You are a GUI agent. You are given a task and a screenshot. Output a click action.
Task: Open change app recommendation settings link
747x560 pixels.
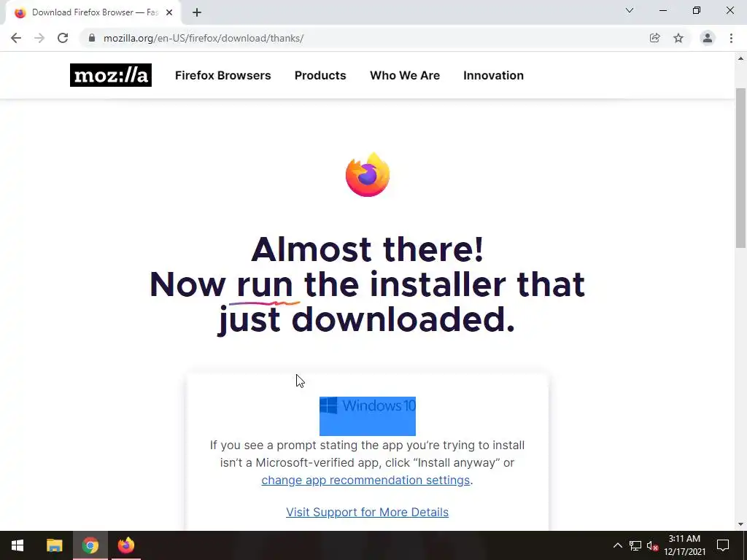pos(365,480)
